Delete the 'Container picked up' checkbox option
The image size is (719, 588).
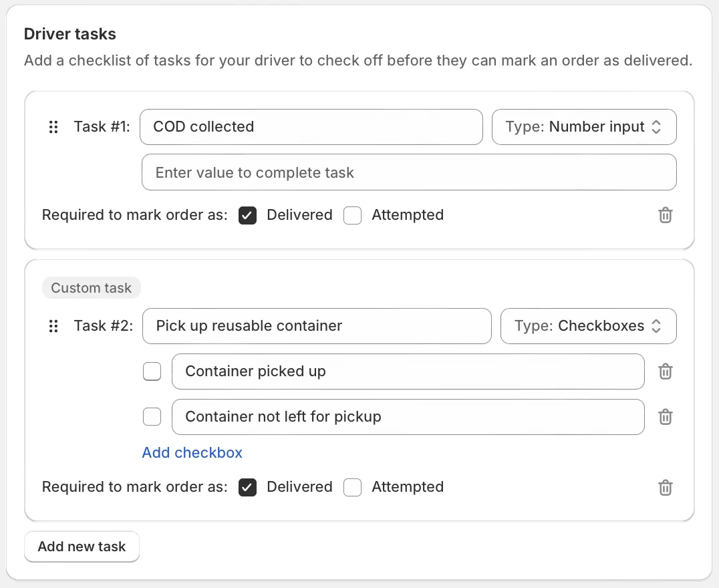(666, 372)
